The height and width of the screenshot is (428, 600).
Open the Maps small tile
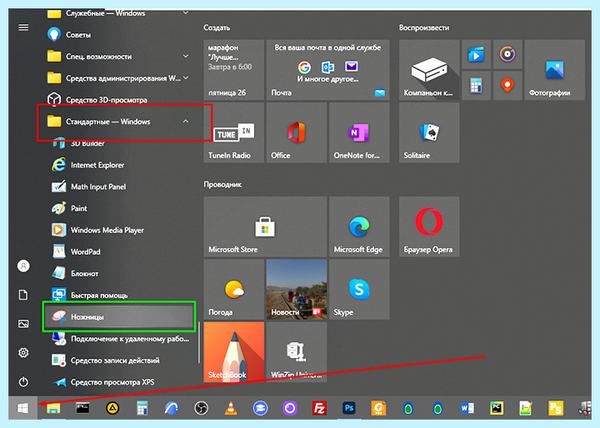(x=507, y=86)
